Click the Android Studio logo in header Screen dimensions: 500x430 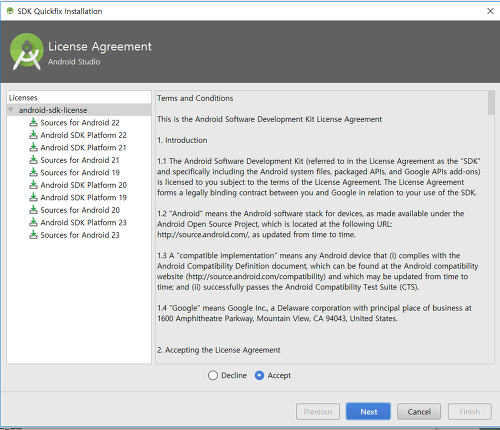[27, 51]
